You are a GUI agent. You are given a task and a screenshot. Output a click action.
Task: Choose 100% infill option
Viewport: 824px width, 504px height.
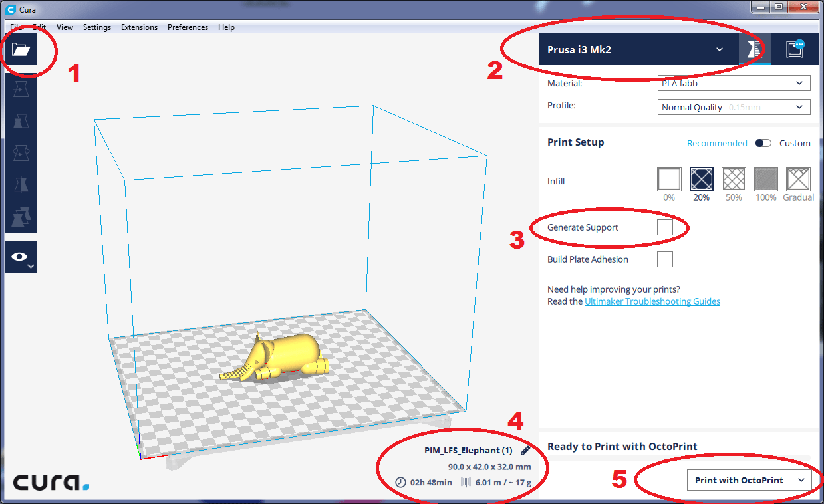coord(766,180)
